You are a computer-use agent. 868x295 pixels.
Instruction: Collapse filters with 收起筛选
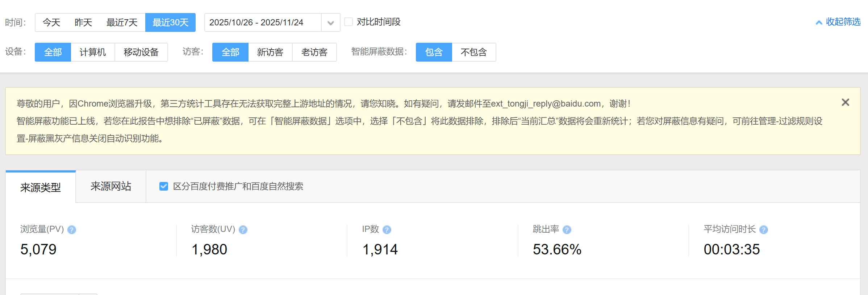(x=838, y=22)
